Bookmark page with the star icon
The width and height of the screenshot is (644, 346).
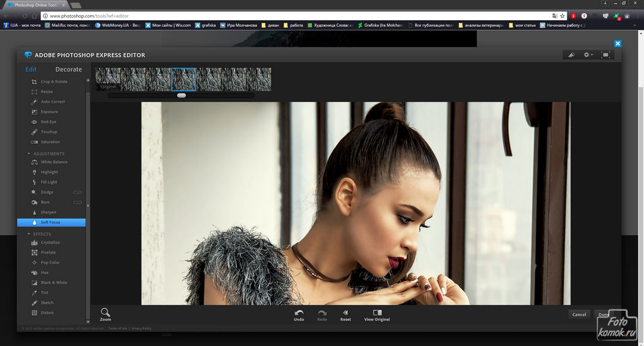click(563, 16)
